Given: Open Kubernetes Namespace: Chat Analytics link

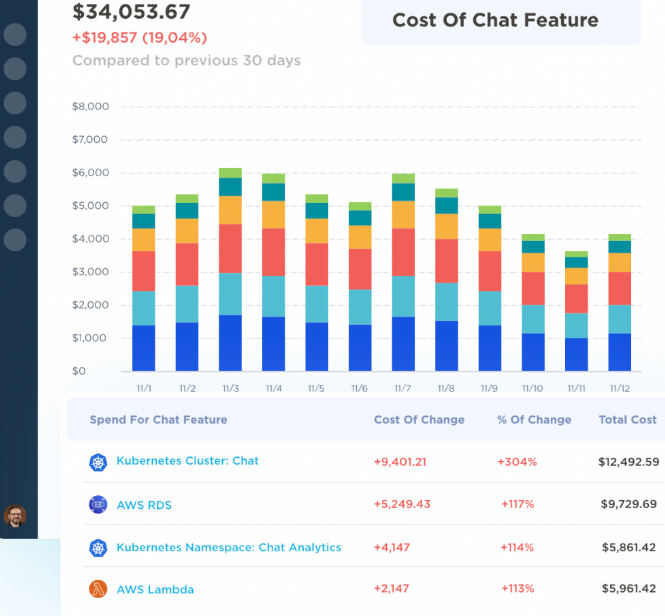Looking at the screenshot, I should (229, 548).
